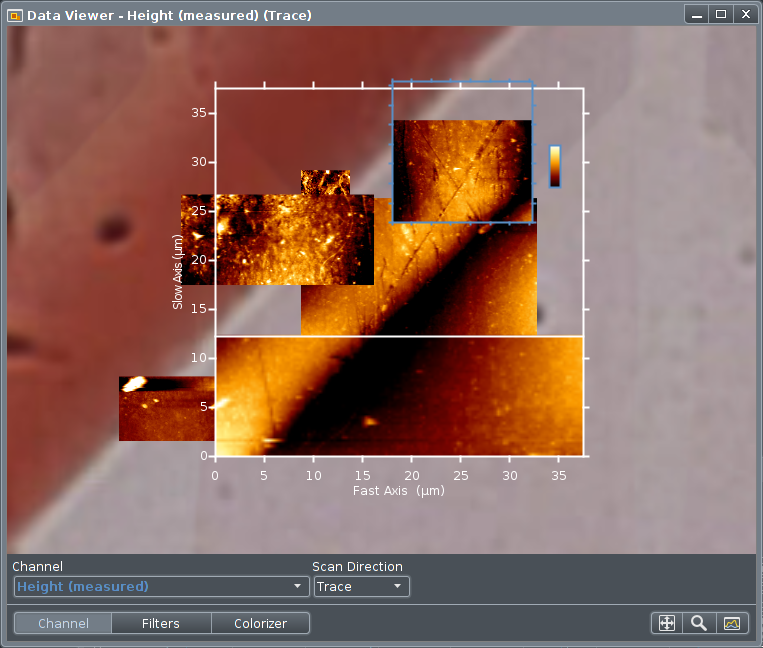Click the pan/move tool icon

tap(667, 623)
